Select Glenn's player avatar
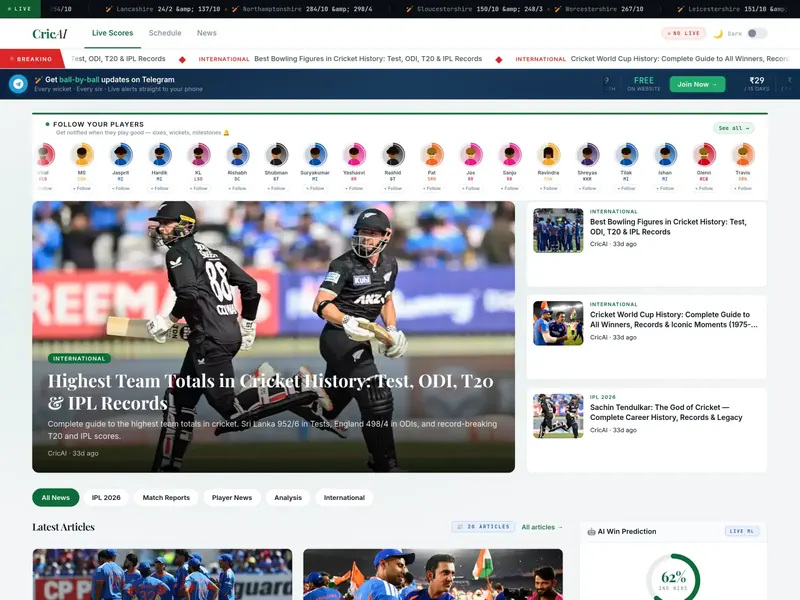Screen dimensions: 800x600 [704, 155]
